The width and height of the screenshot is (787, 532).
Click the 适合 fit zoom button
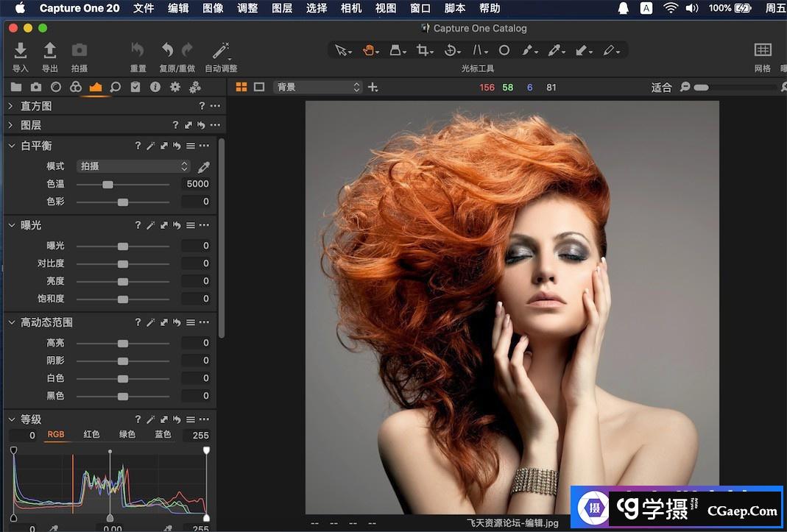coord(661,87)
